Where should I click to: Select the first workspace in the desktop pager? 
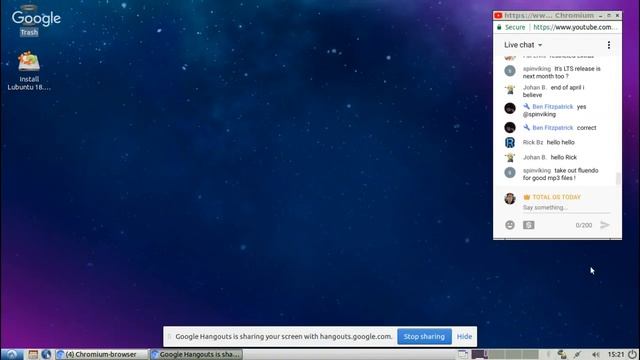(480, 354)
